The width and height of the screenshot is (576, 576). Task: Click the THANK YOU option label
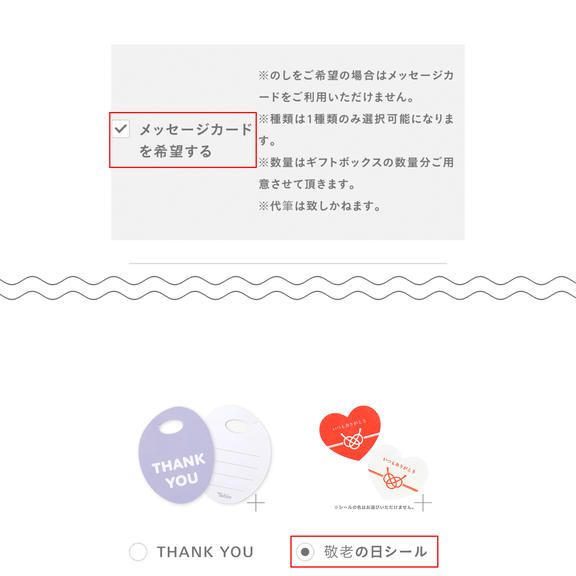[205, 552]
